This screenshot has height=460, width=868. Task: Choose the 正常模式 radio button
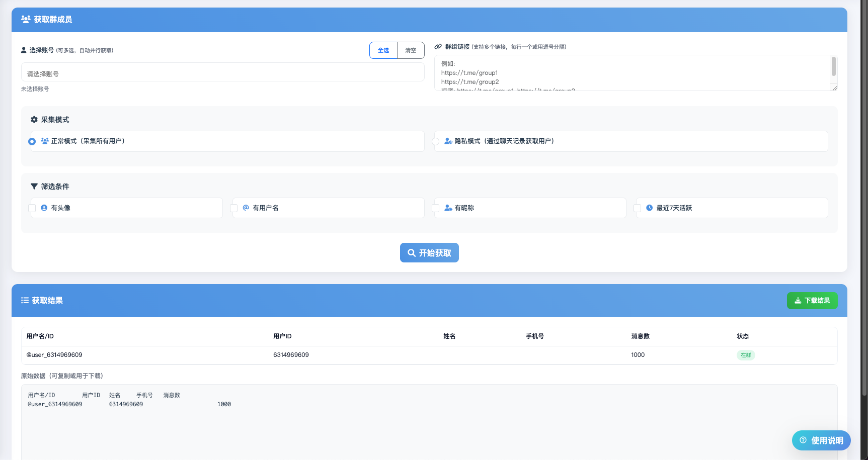[32, 141]
